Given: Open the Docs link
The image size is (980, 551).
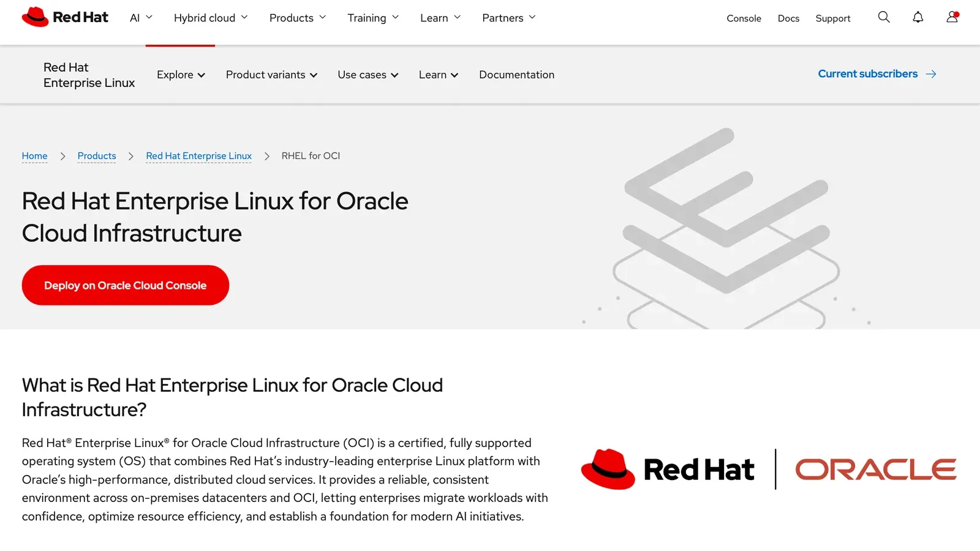Looking at the screenshot, I should (x=788, y=18).
